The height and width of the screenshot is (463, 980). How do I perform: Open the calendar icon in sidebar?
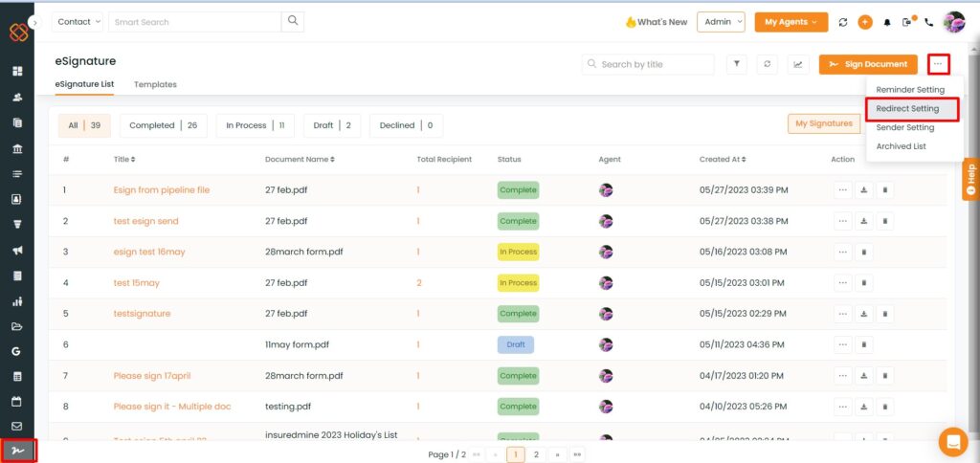[x=17, y=401]
